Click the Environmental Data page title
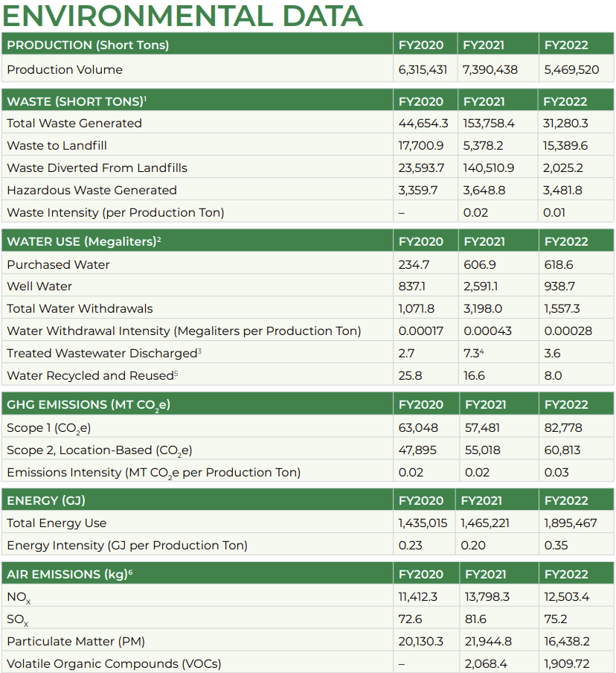616x673 pixels. (182, 16)
